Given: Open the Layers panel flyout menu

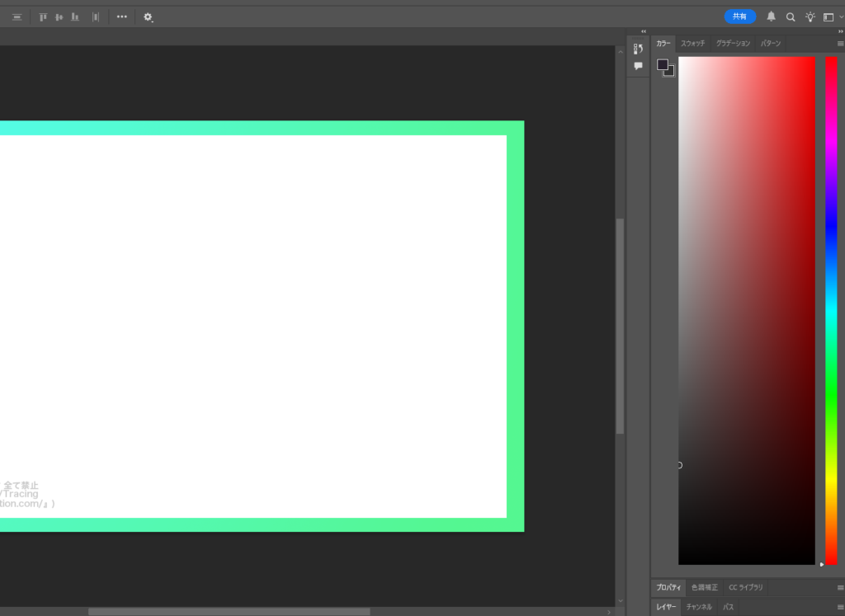Looking at the screenshot, I should (840, 607).
